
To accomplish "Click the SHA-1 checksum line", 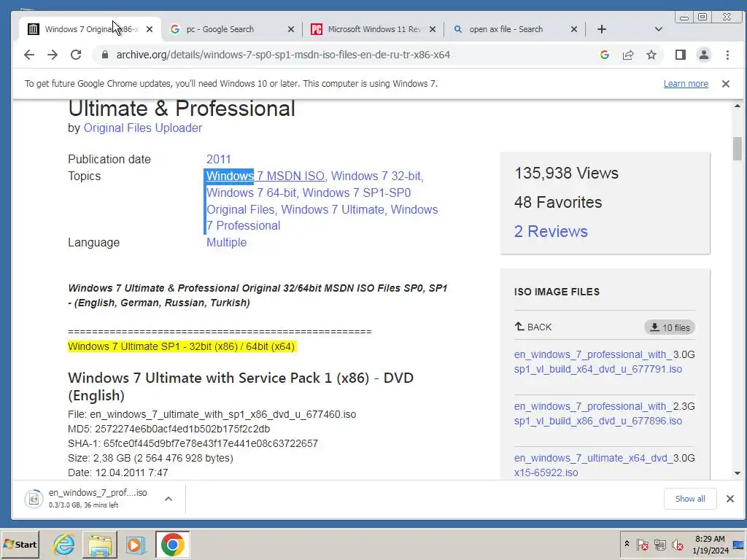I will tap(193, 443).
